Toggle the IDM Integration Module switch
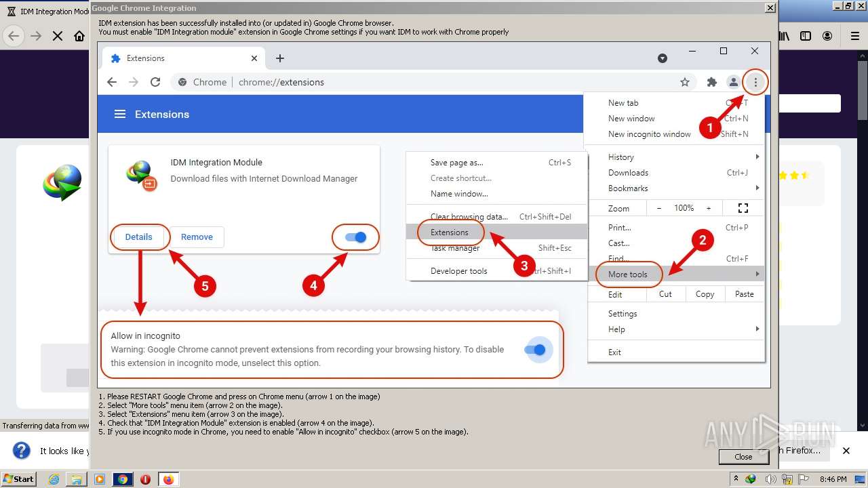The image size is (868, 488). tap(355, 237)
